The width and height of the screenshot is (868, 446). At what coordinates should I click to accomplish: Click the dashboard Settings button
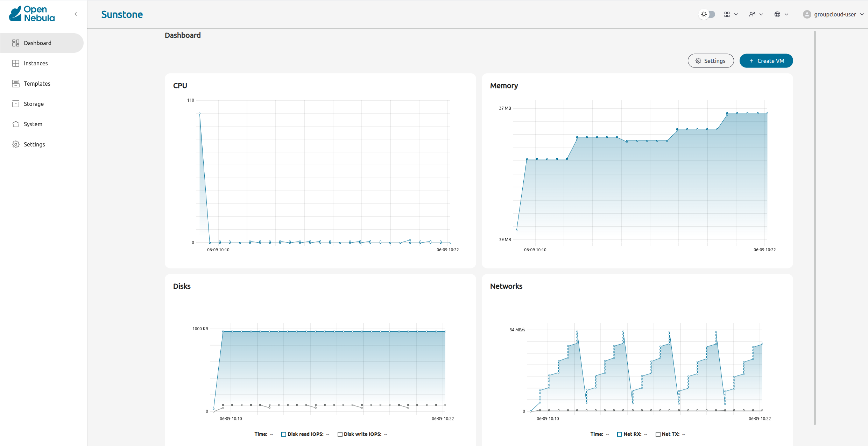click(711, 61)
